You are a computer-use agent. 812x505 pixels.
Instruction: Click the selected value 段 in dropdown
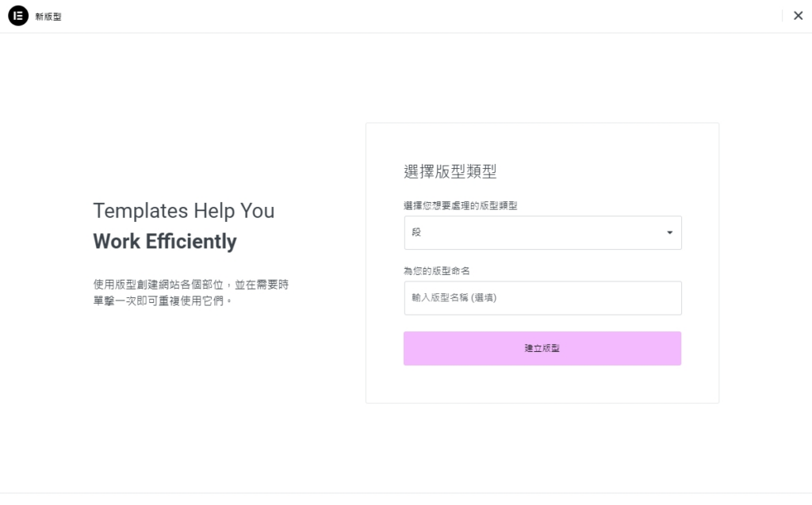click(x=417, y=233)
